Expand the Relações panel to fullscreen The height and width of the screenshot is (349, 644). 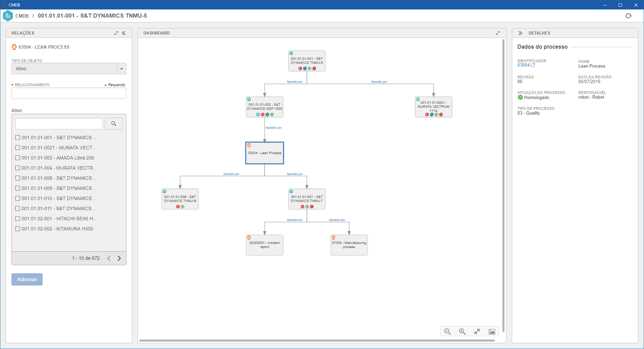(116, 33)
